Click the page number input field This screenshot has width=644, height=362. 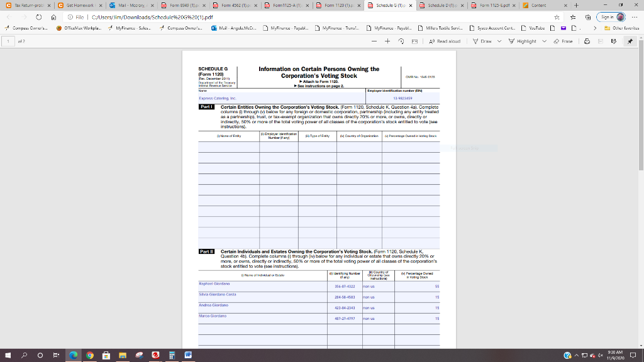(x=8, y=41)
